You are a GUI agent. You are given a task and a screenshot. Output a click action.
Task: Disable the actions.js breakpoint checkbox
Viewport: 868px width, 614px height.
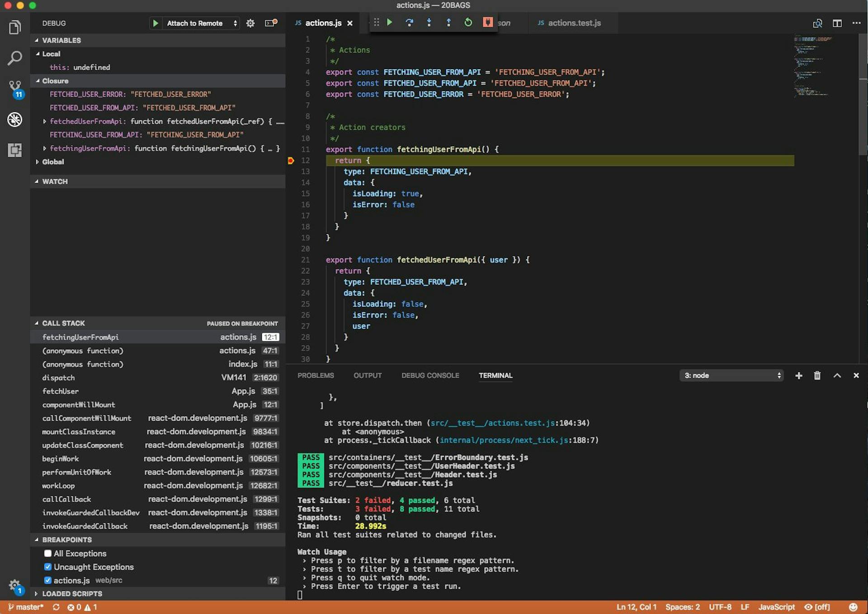pos(47,580)
